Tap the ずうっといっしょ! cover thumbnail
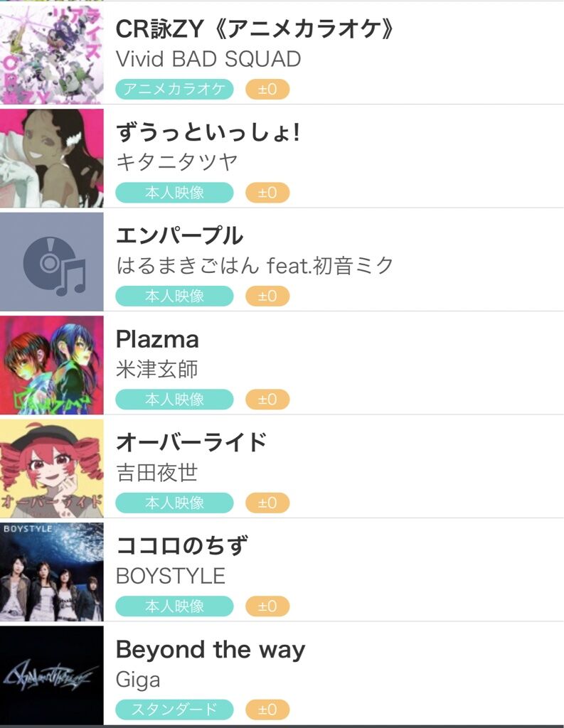The image size is (564, 728). (x=51, y=156)
